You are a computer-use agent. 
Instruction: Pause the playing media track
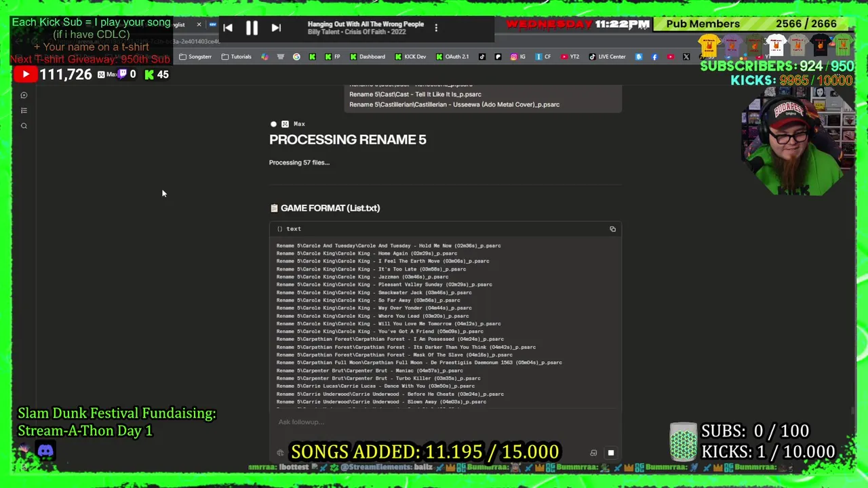[x=252, y=28]
